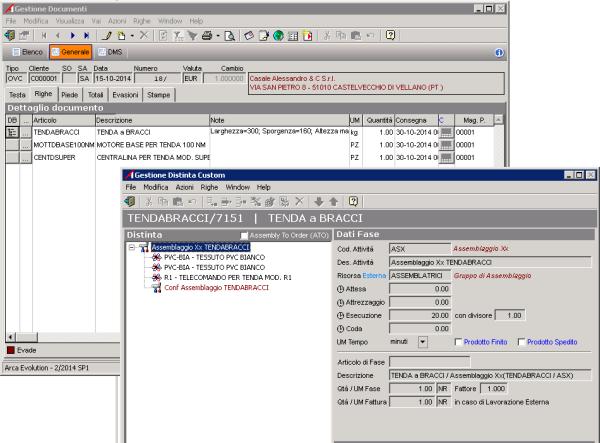Click the Esterna link next to Risorsa
The width and height of the screenshot is (600, 443).
tap(374, 275)
